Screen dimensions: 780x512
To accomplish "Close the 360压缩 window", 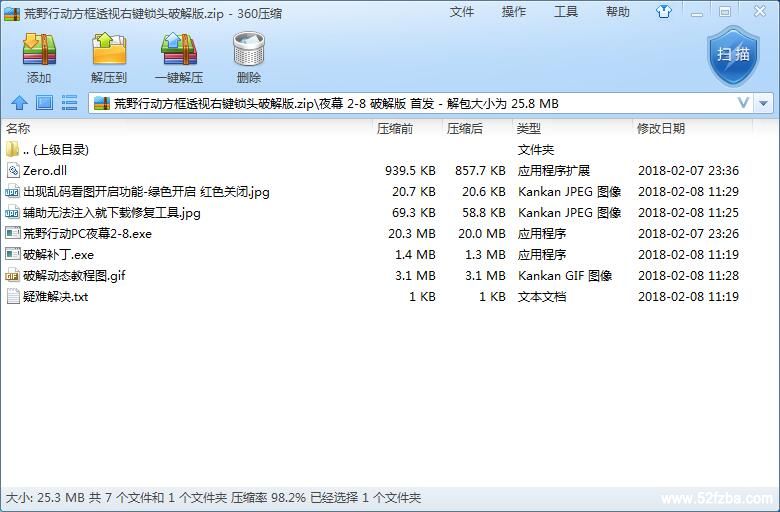I will (760, 11).
